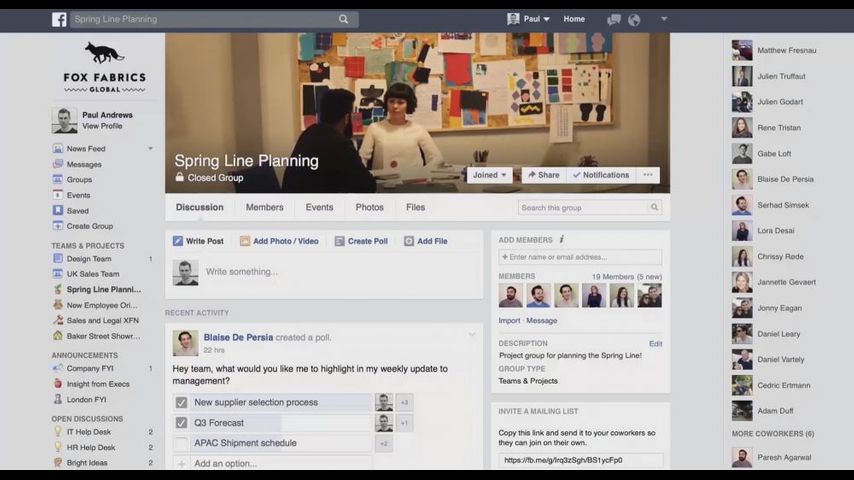The image size is (854, 480).
Task: Click Add Photo / Video
Action: click(279, 241)
